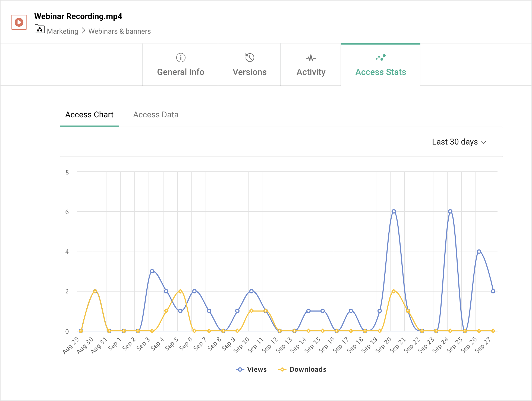532x401 pixels.
Task: Click the breadcrumb chevron after Marketing
Action: point(83,31)
